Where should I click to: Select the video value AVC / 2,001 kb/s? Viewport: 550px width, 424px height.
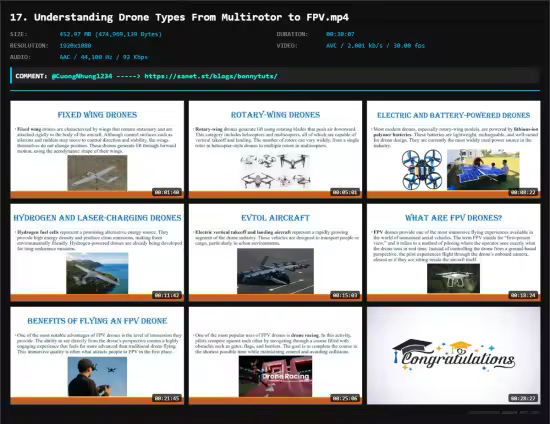(x=375, y=46)
